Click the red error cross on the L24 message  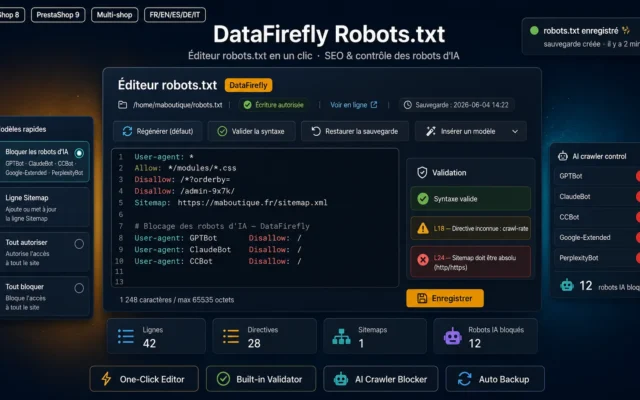coord(423,259)
